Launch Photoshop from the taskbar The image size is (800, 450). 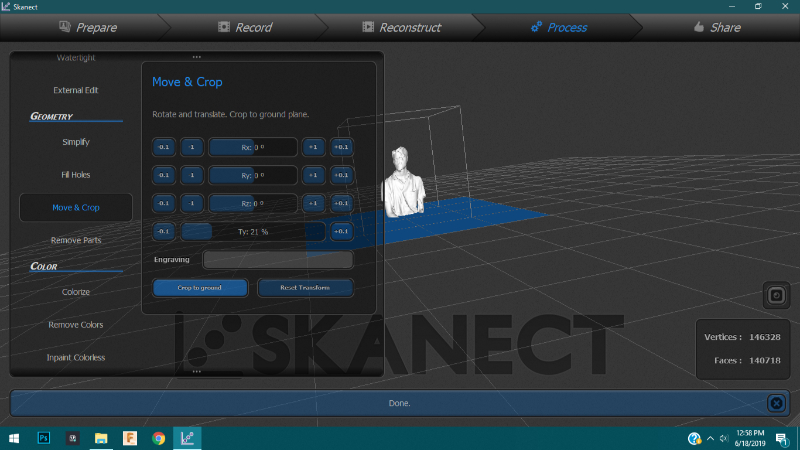click(x=44, y=438)
